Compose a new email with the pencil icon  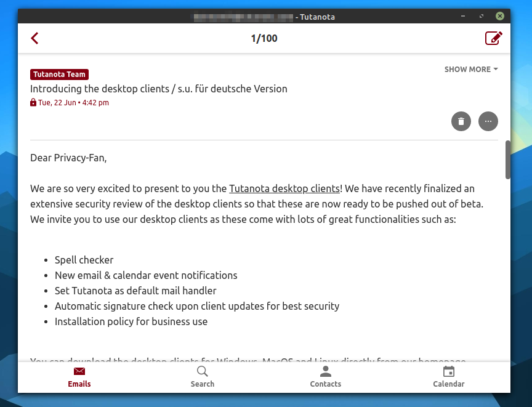493,38
